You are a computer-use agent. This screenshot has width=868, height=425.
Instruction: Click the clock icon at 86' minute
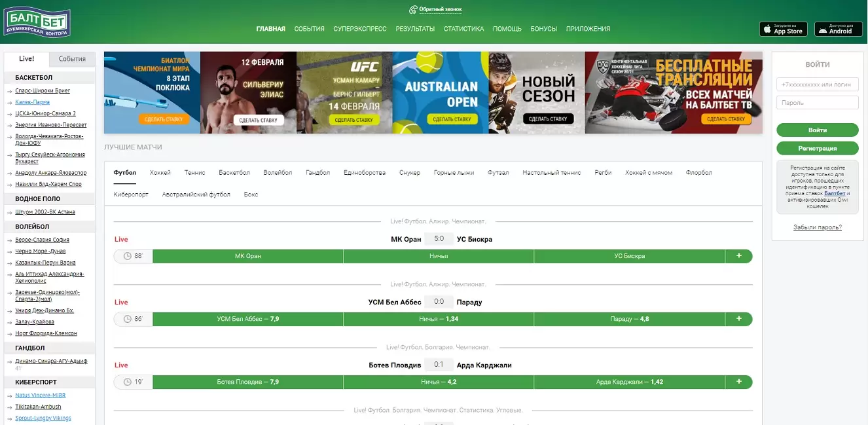[127, 319]
